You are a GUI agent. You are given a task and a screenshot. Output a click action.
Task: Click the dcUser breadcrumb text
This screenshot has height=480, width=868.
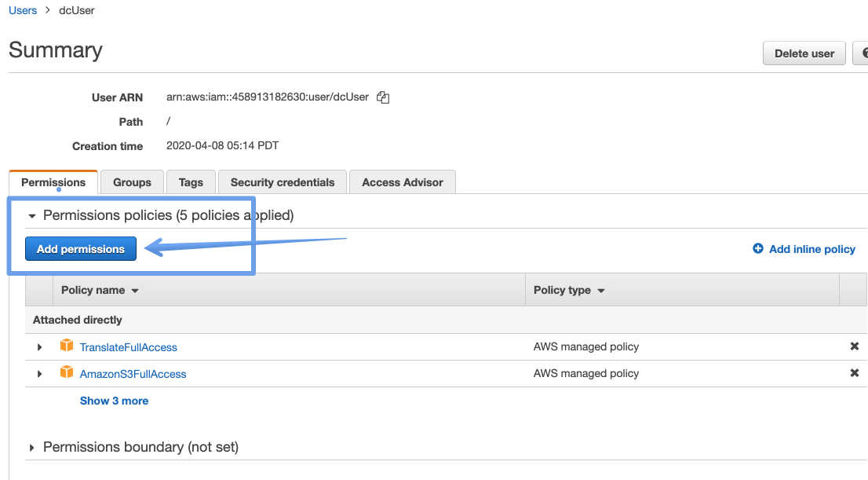pos(77,10)
